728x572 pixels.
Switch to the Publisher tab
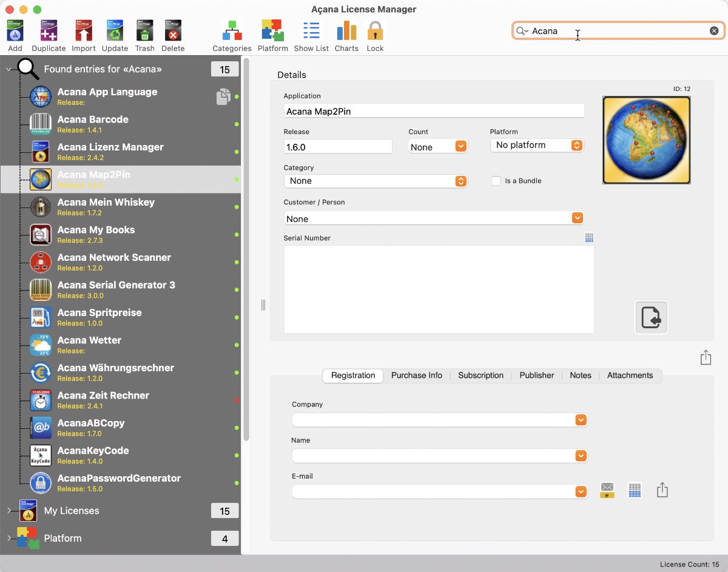(x=537, y=375)
